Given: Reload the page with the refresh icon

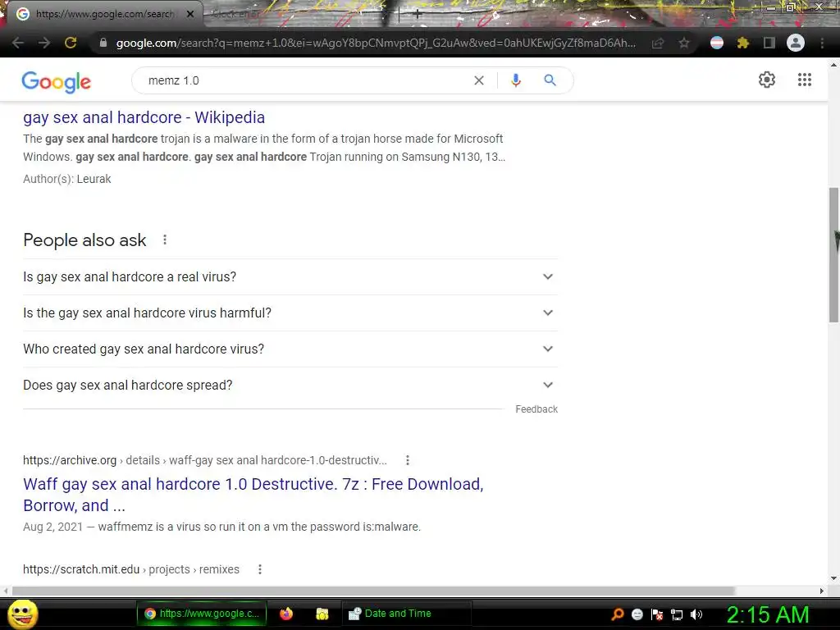Looking at the screenshot, I should tap(71, 43).
